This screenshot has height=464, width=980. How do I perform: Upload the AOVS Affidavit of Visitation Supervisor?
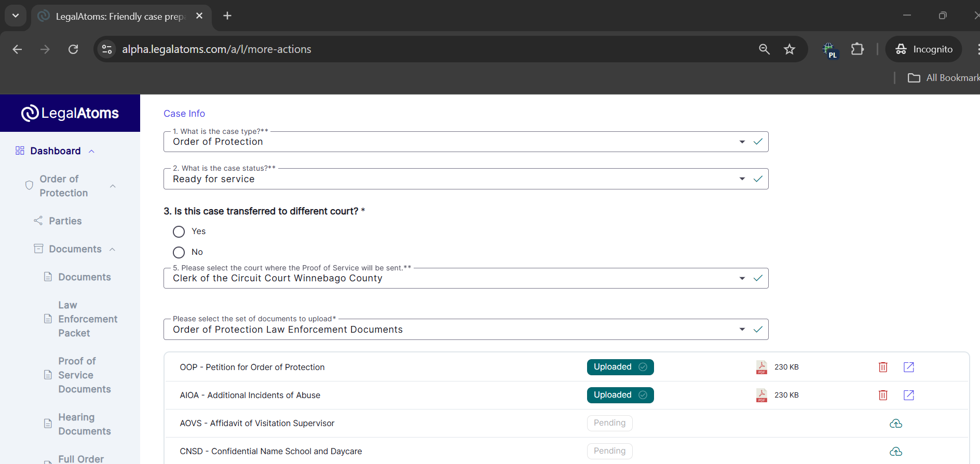[x=895, y=424]
